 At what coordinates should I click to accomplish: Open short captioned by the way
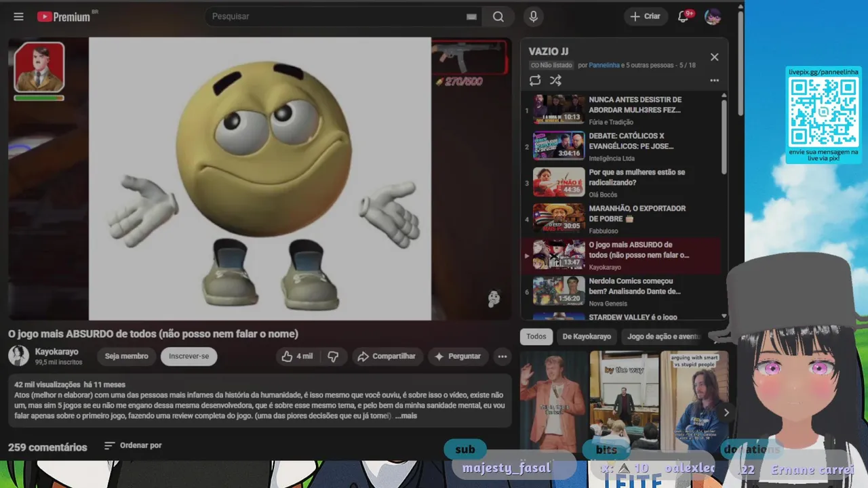click(625, 401)
